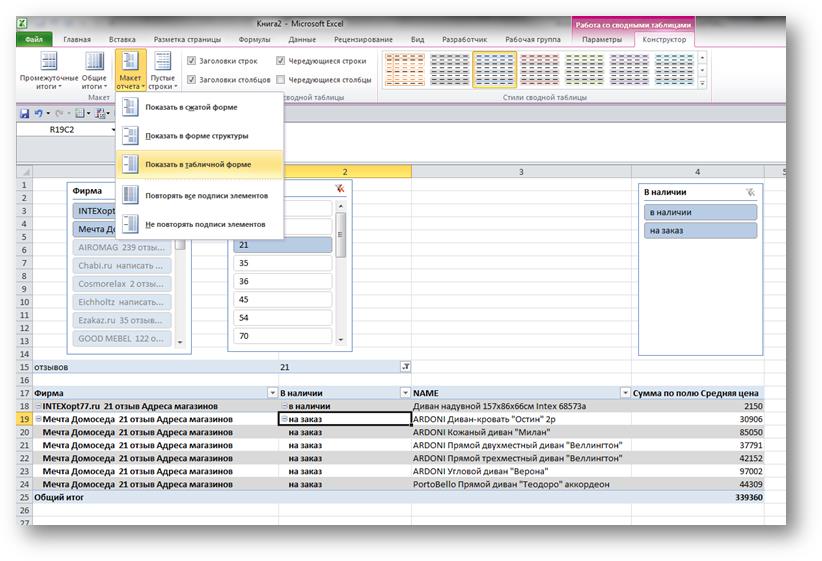Screen dimensions: 822x561
Task: Switch to the Главная tab
Action: [x=77, y=39]
